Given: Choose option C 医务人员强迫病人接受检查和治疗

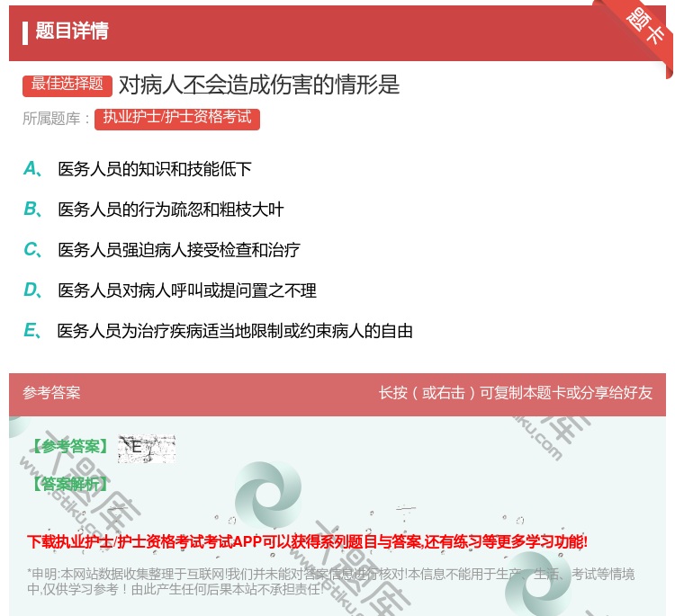Looking at the screenshot, I should (162, 249).
